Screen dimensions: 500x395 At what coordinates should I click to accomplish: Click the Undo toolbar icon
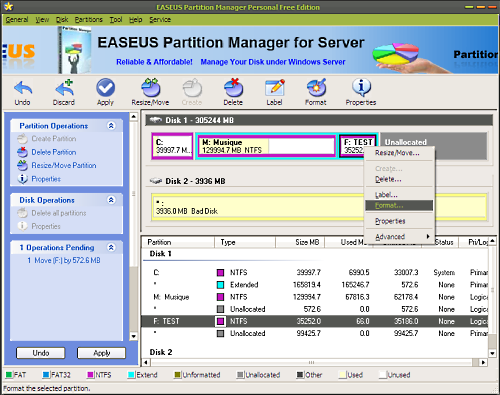pyautogui.click(x=23, y=88)
